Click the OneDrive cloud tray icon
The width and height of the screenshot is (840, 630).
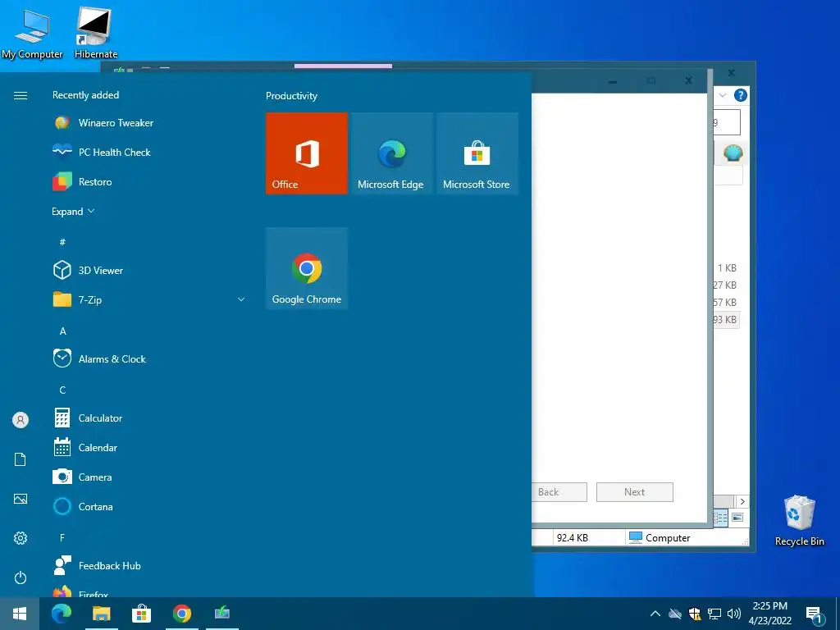[674, 614]
